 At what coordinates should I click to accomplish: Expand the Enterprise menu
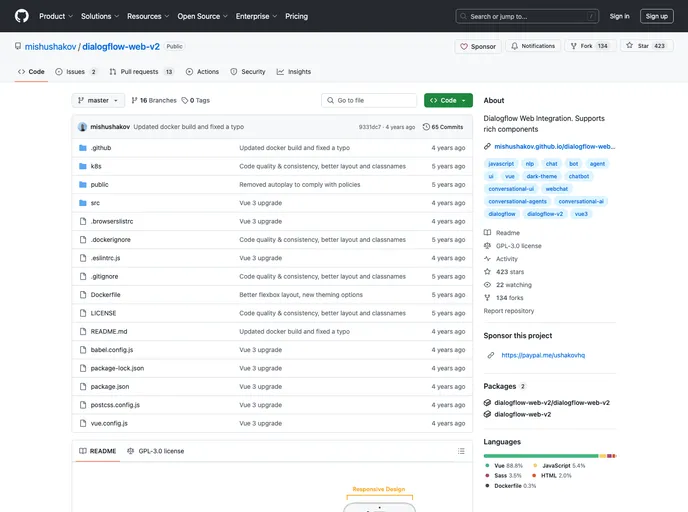[x=256, y=16]
